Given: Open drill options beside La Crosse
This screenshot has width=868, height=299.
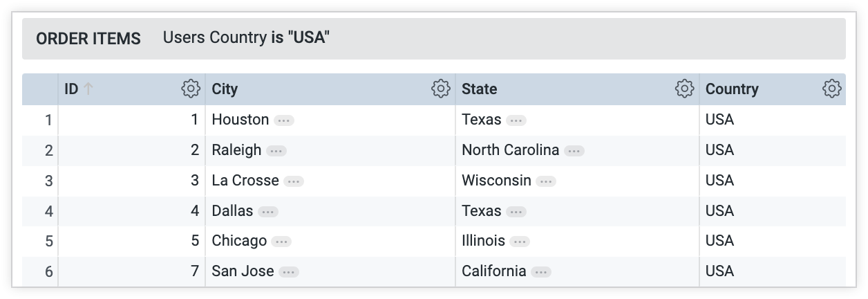Looking at the screenshot, I should pos(294,181).
